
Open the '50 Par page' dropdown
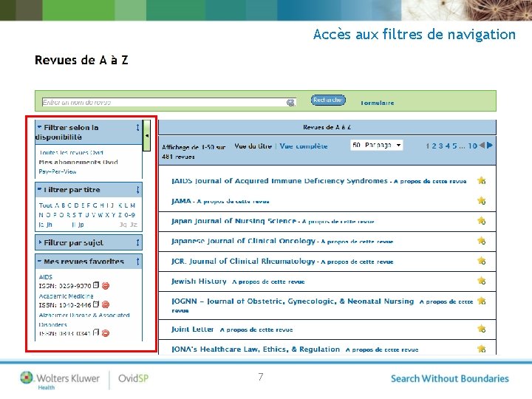pos(376,146)
